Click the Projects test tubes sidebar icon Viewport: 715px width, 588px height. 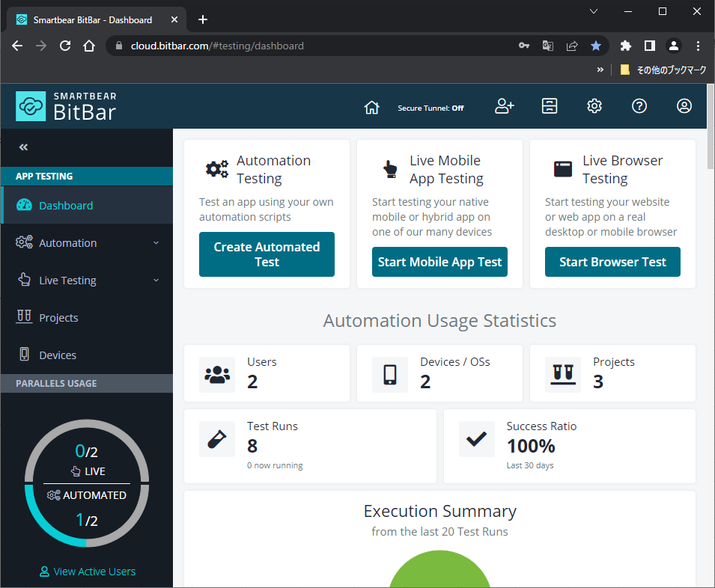coord(24,316)
